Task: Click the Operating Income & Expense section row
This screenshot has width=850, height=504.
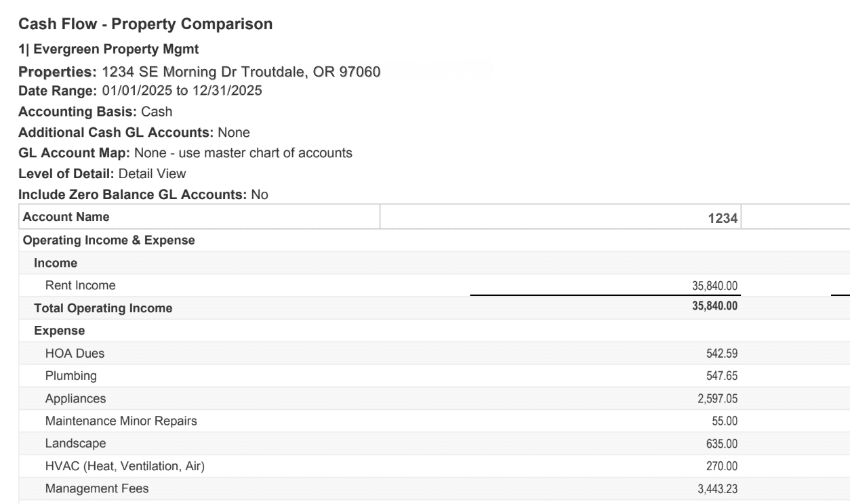Action: coord(108,240)
